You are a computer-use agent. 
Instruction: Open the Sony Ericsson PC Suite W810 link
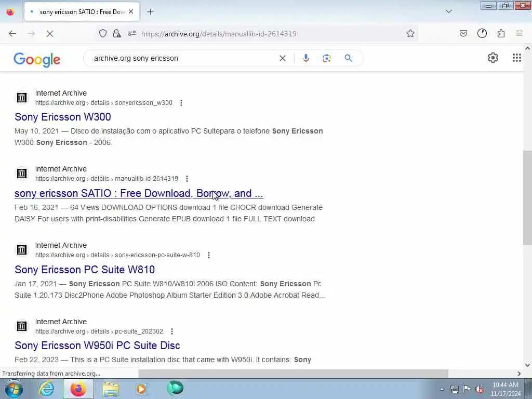pos(85,270)
